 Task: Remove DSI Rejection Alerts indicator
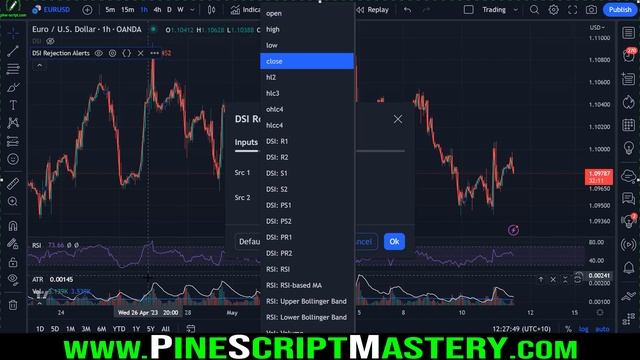pos(140,53)
